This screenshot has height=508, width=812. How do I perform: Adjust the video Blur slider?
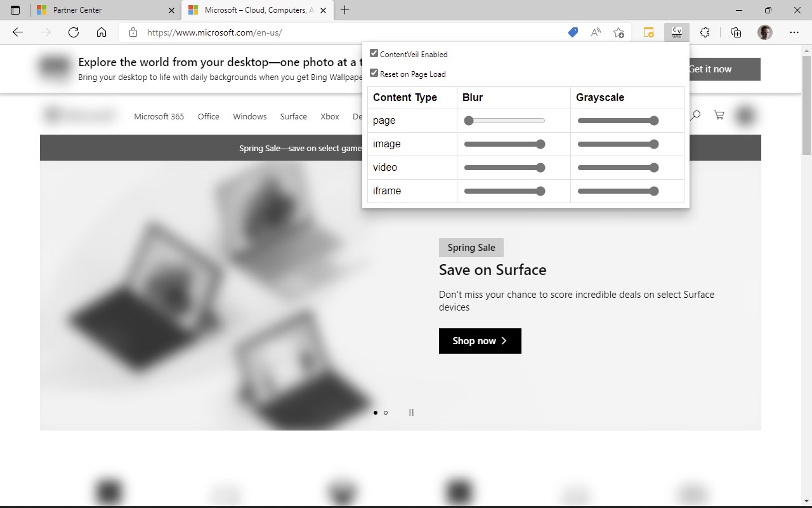(504, 168)
